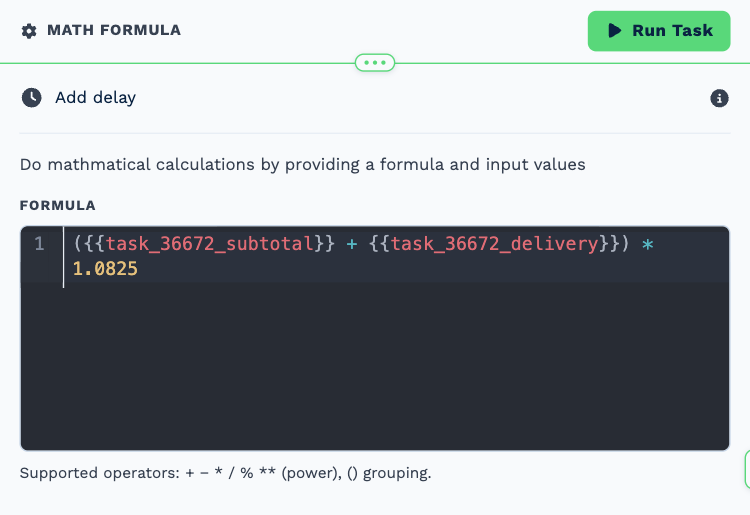Click the gear icon beside MATH FORMULA
The image size is (750, 515).
29,31
